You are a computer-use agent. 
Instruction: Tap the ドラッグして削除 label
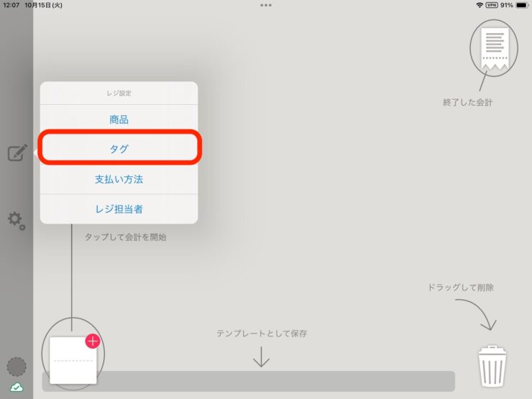point(460,288)
